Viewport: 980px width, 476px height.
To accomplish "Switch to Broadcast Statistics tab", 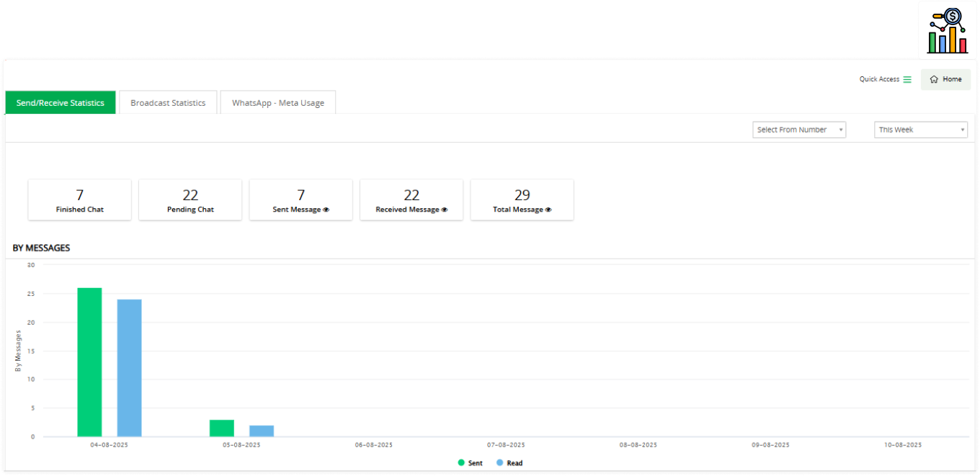I will click(x=168, y=102).
